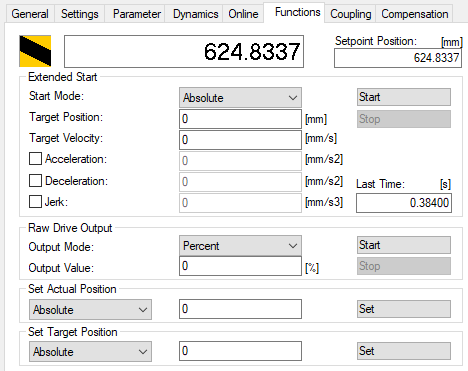Screen dimensions: 468x371
Task: Click Stop in Extended Start group
Action: pos(404,119)
